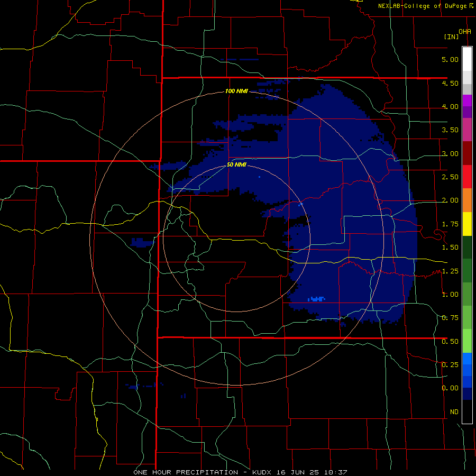476x476 pixels.
Task: Select the dark red legend swatch
Action: coord(467,153)
